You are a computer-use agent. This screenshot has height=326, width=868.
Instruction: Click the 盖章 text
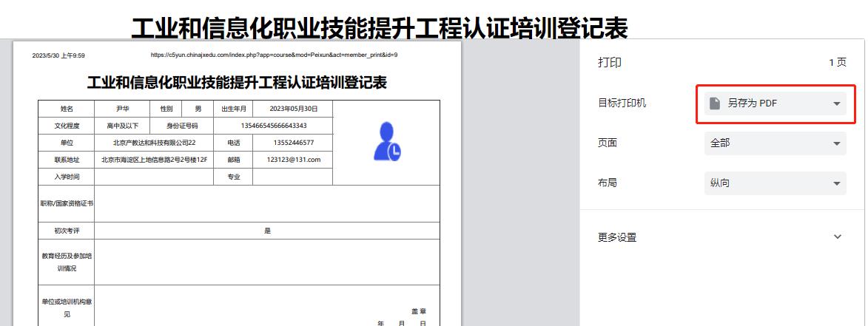419,312
